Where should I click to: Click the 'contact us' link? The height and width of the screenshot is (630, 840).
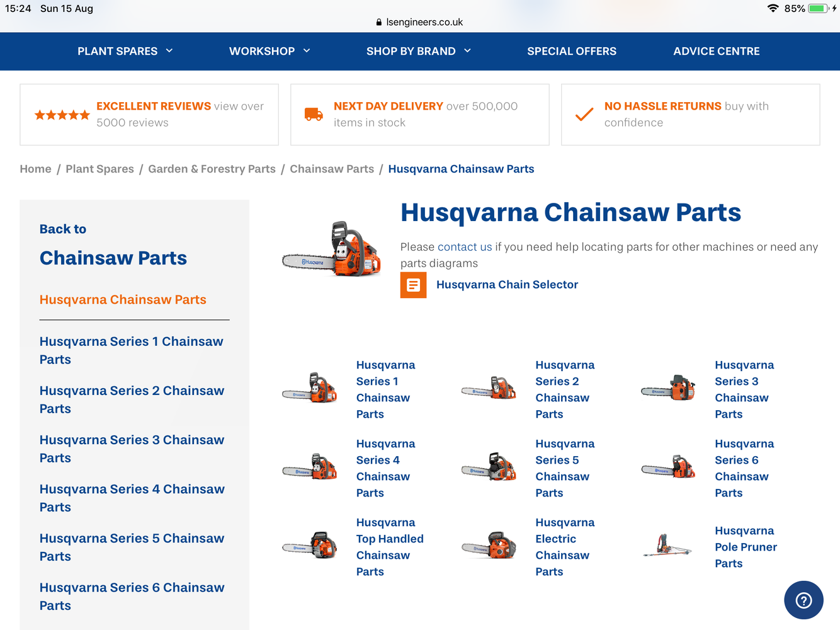(465, 247)
